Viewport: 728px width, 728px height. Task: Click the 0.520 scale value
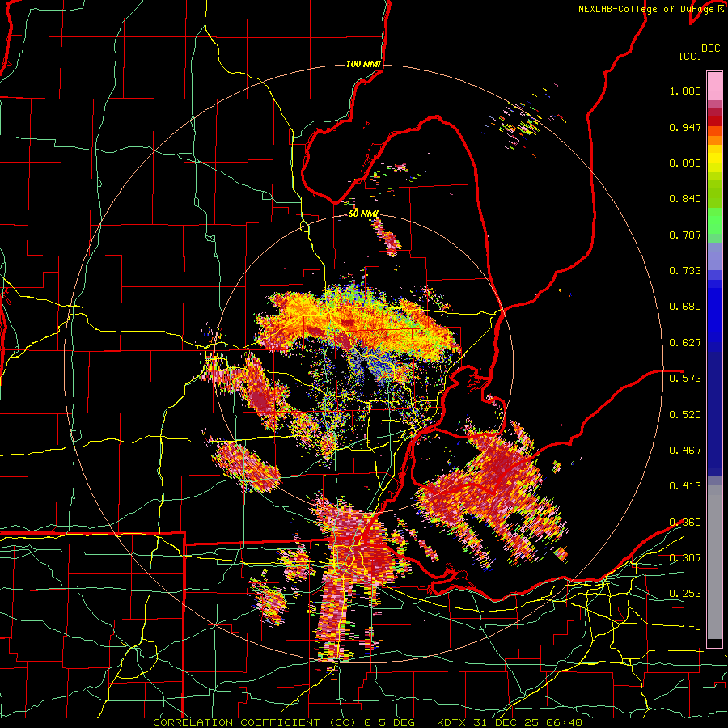(685, 415)
